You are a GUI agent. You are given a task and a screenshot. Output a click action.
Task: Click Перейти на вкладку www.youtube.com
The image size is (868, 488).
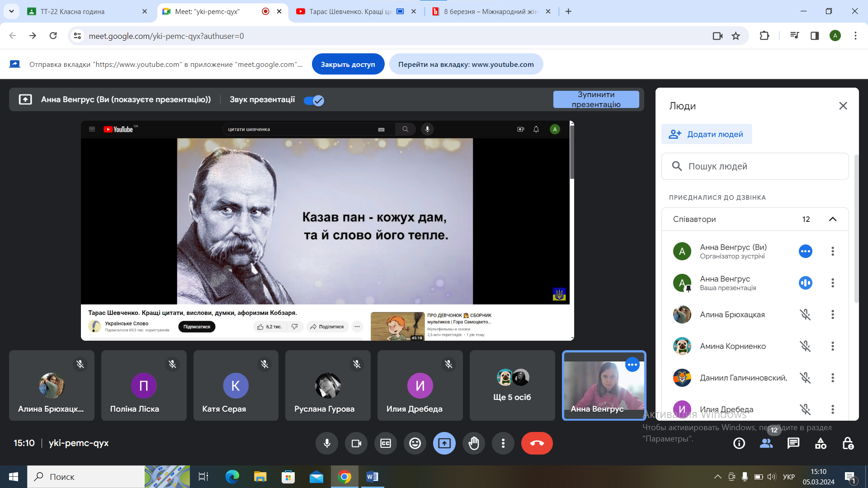pyautogui.click(x=466, y=64)
